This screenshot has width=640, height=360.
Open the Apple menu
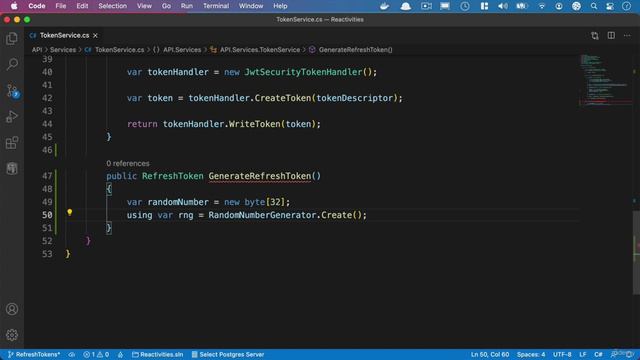(x=14, y=6)
